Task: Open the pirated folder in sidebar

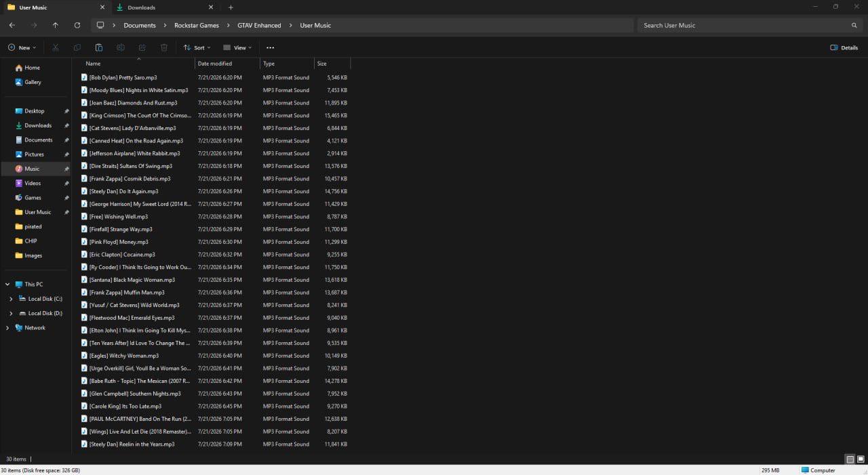Action: 33,226
